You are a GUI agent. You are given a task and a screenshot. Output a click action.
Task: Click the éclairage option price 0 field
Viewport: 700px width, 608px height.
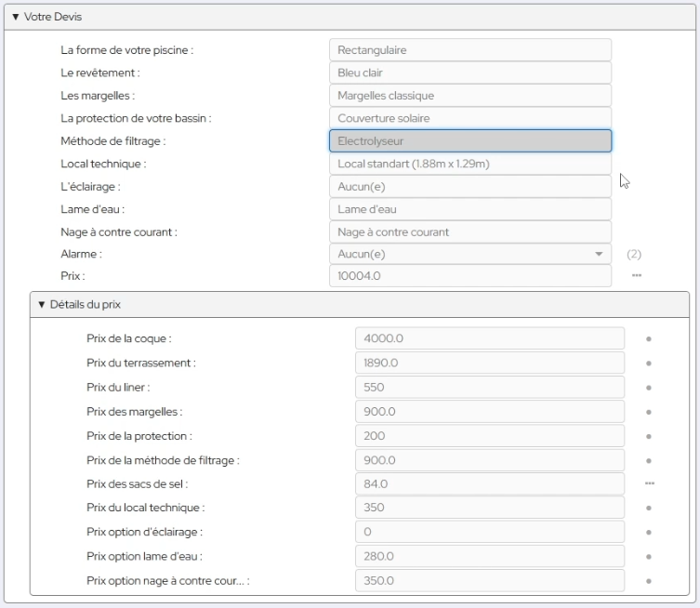[490, 532]
